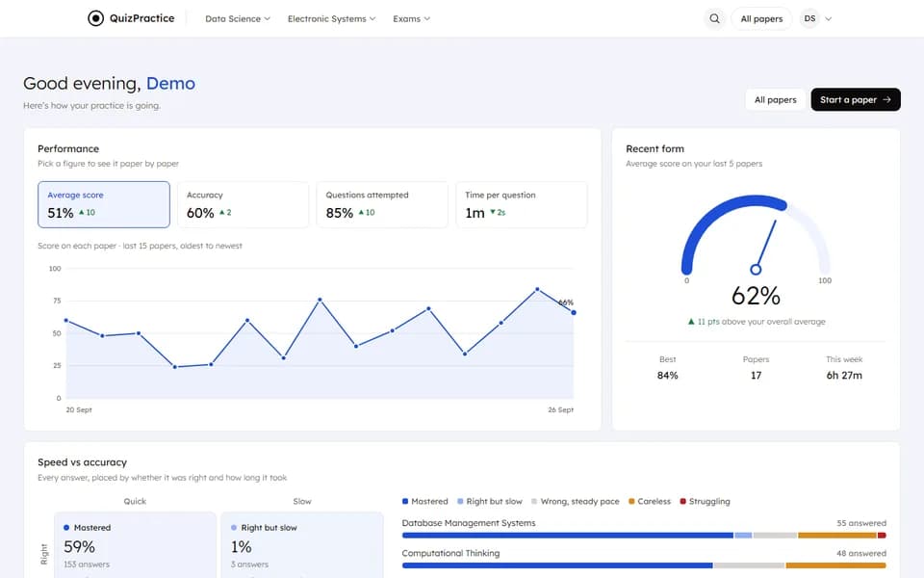Open the Mastered 59% quadrant card

tap(136, 545)
